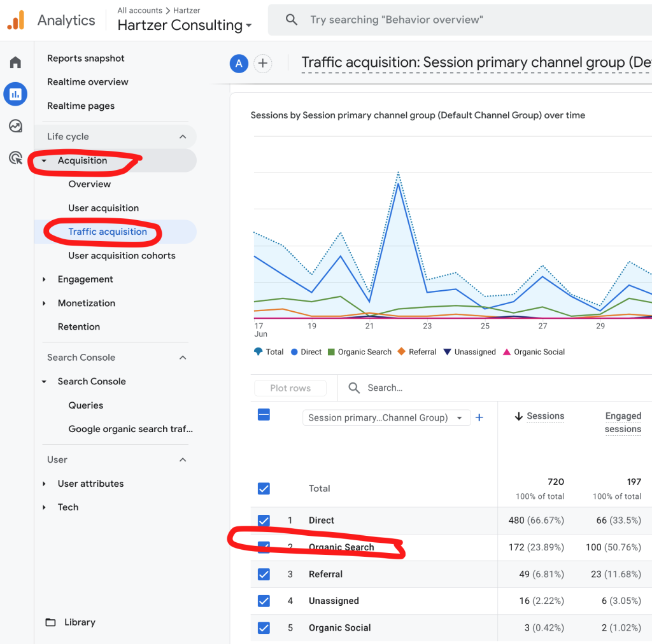Collapse the Search Console section chevron
652x644 pixels.
pos(183,358)
